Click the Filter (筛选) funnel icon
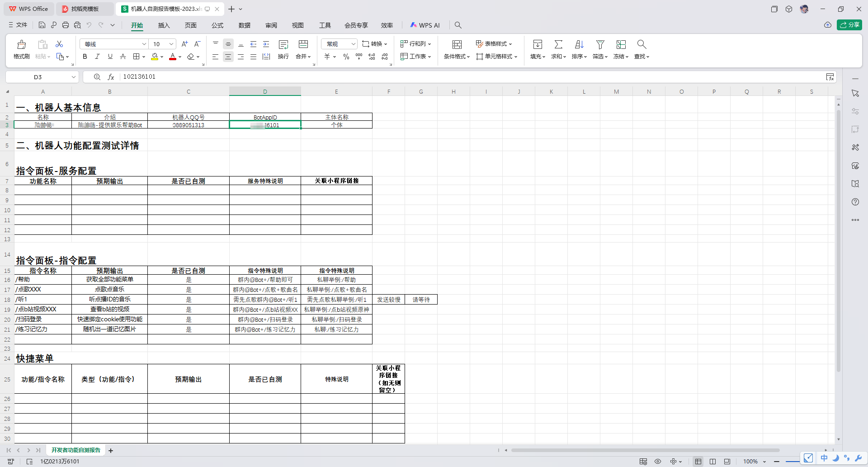This screenshot has height=467, width=868. pos(600,45)
